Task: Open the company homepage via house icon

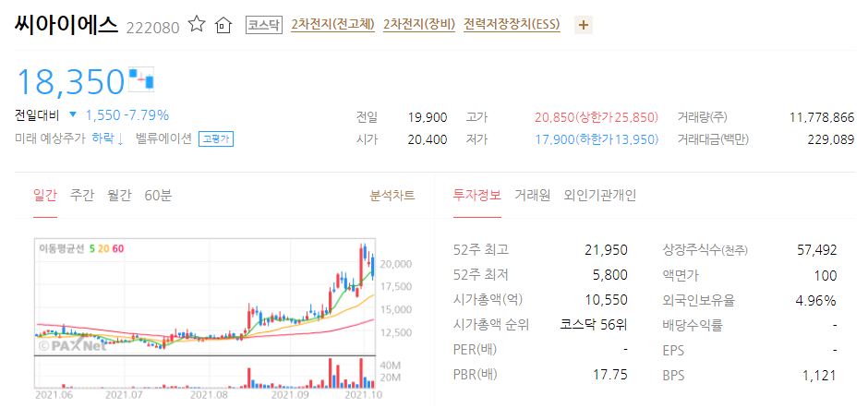Action: tap(223, 25)
